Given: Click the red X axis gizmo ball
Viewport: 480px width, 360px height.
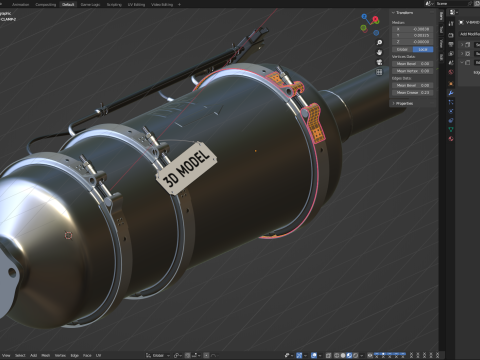Looking at the screenshot, I should point(376,19).
